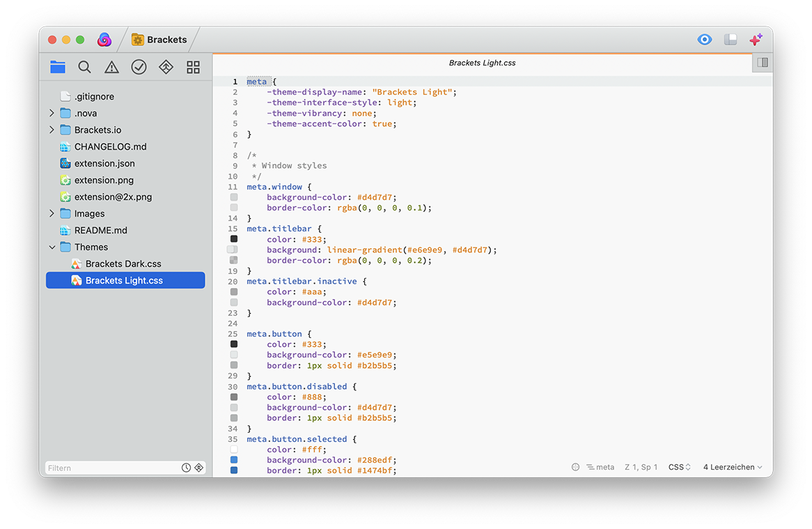Open the Files sidebar folder icon
Image resolution: width=812 pixels, height=529 pixels.
coord(58,67)
